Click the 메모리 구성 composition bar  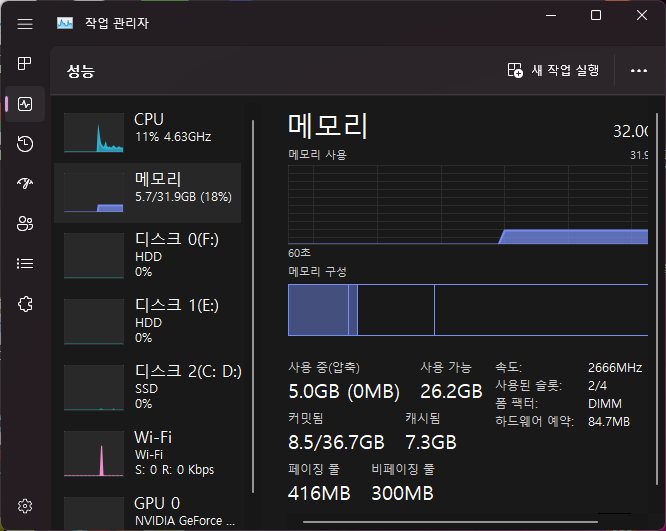[x=468, y=310]
